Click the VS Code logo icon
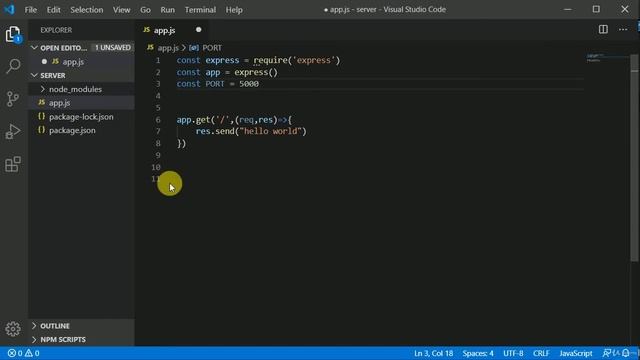This screenshot has width=640, height=360. pos(9,9)
